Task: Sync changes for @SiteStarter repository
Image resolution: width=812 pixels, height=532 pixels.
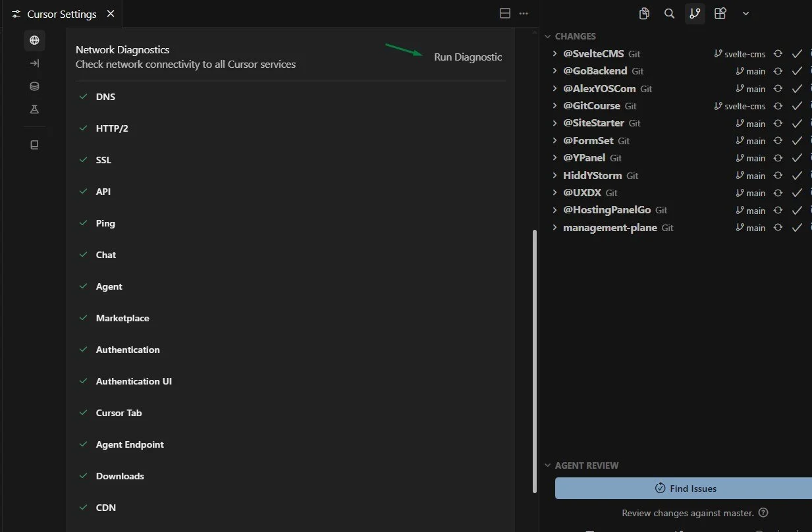Action: 778,124
